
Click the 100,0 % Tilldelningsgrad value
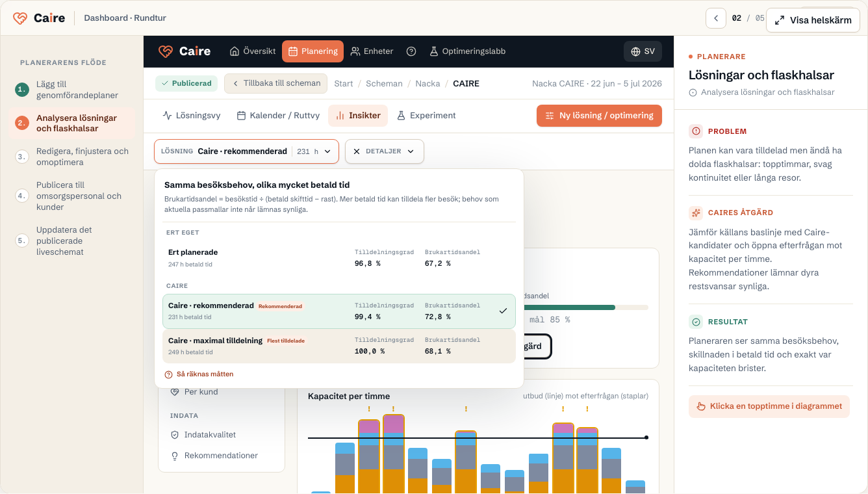click(370, 352)
